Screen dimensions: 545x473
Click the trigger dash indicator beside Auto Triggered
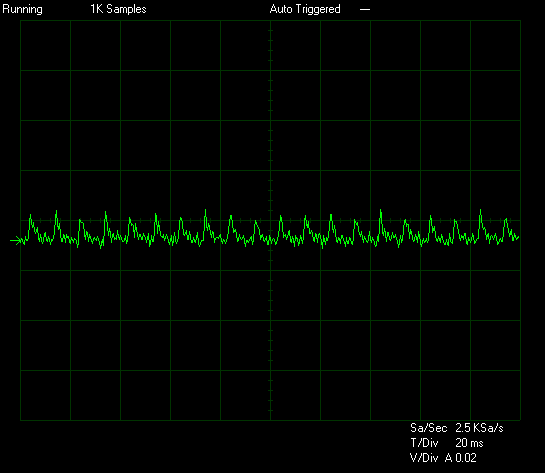click(365, 10)
